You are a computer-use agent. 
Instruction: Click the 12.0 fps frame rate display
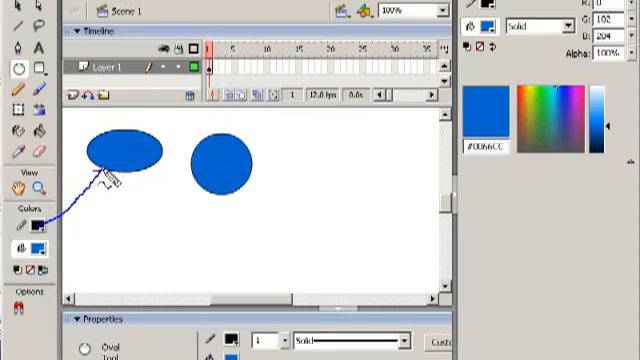point(322,95)
